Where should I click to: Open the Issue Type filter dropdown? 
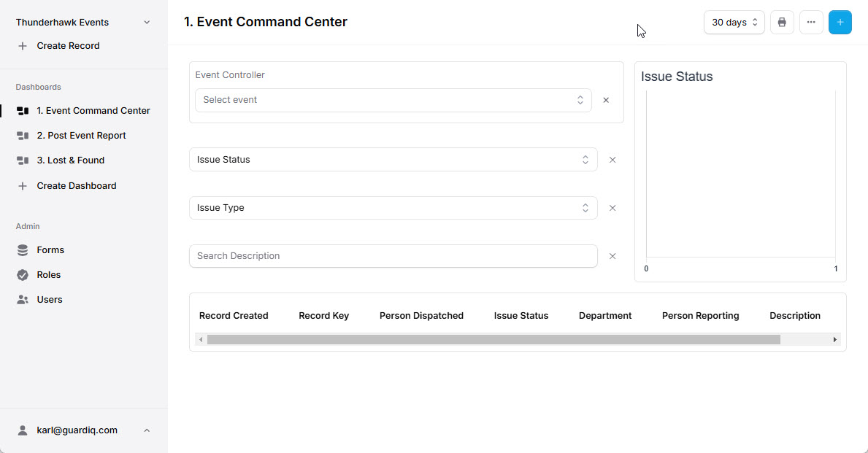[x=393, y=208]
